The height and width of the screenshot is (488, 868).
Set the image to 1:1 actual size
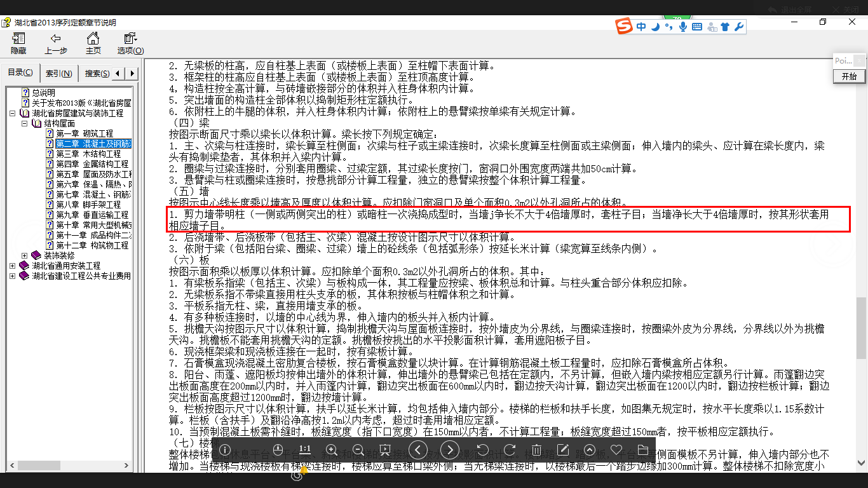[x=304, y=450]
